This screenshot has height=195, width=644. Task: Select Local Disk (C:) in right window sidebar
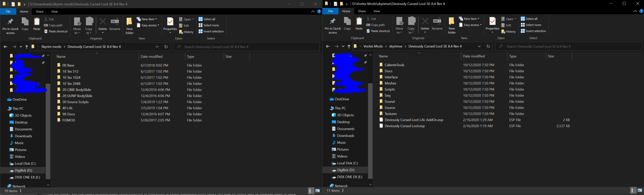(347, 163)
